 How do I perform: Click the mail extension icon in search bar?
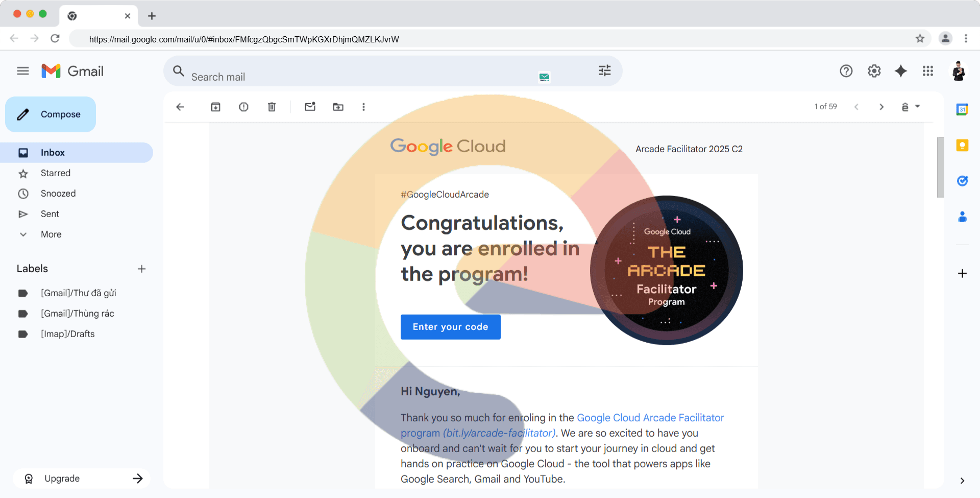click(x=545, y=77)
